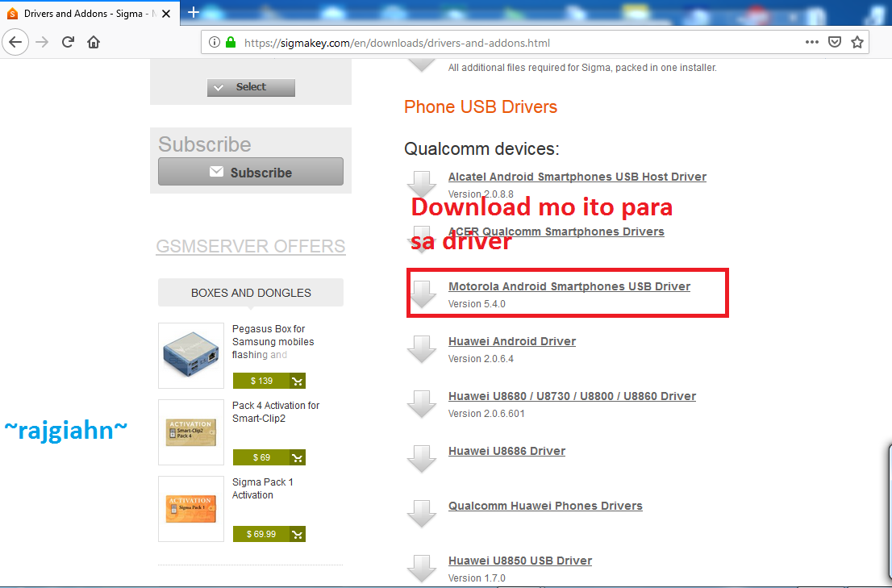This screenshot has width=892, height=588.
Task: Open Sigma Pack 1 Activation thumbnail
Action: pyautogui.click(x=191, y=509)
